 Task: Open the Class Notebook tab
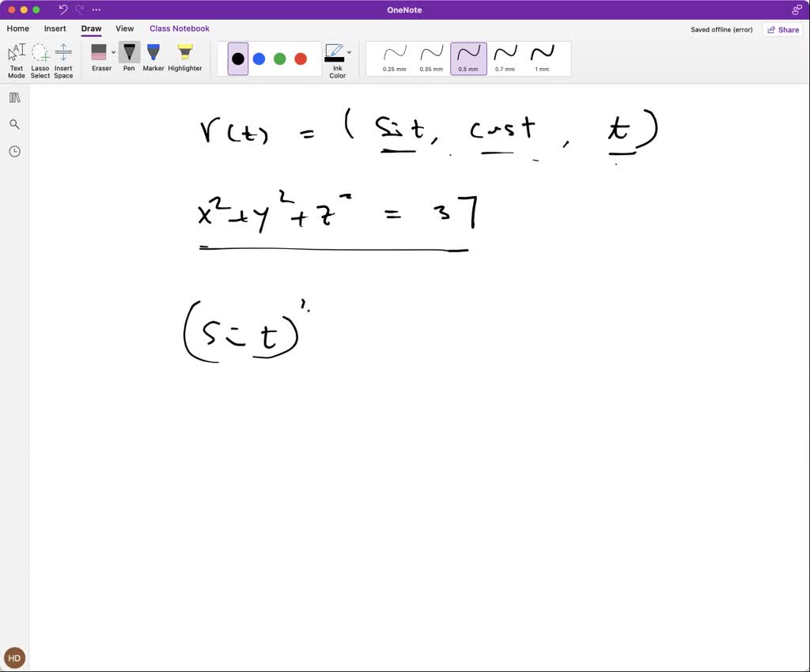point(179,28)
